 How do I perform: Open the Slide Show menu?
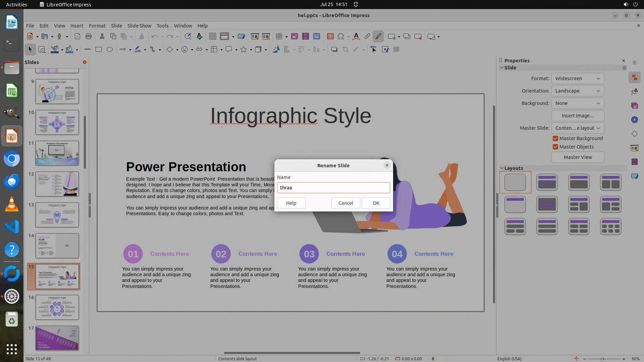[139, 26]
